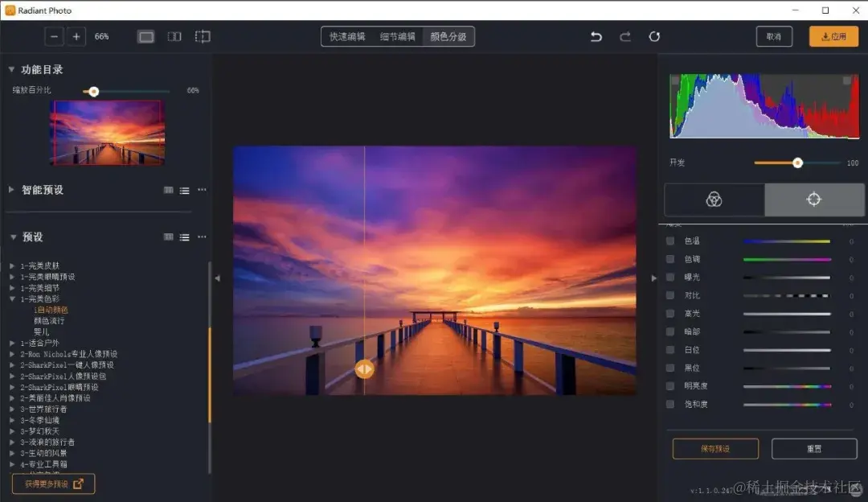
Task: Enable the 对比 checkbox
Action: click(x=670, y=295)
